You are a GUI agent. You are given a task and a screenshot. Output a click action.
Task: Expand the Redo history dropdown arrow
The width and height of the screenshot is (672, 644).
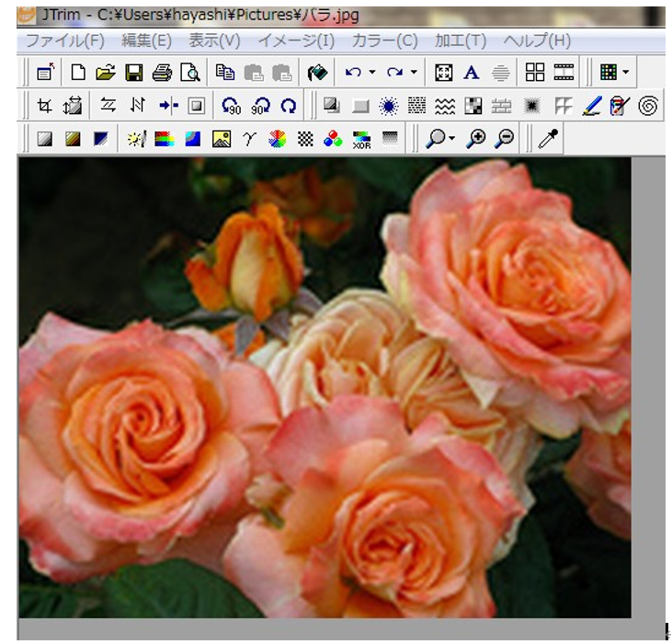pyautogui.click(x=414, y=72)
